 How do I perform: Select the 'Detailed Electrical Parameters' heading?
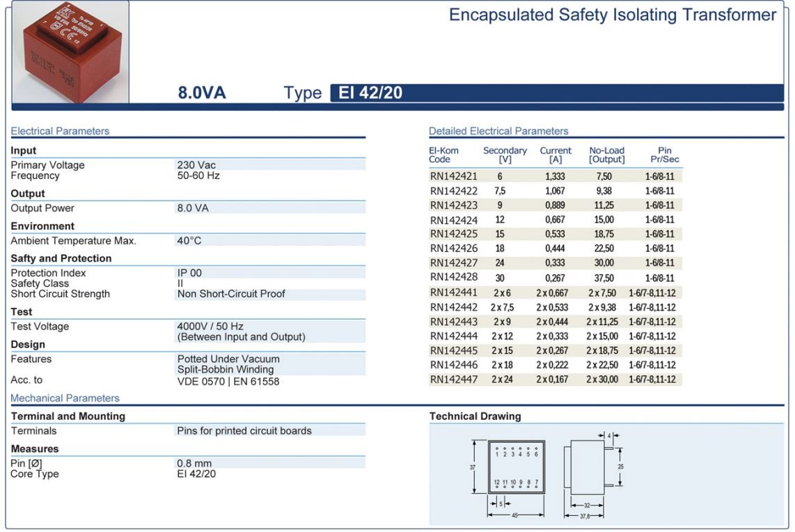click(498, 131)
